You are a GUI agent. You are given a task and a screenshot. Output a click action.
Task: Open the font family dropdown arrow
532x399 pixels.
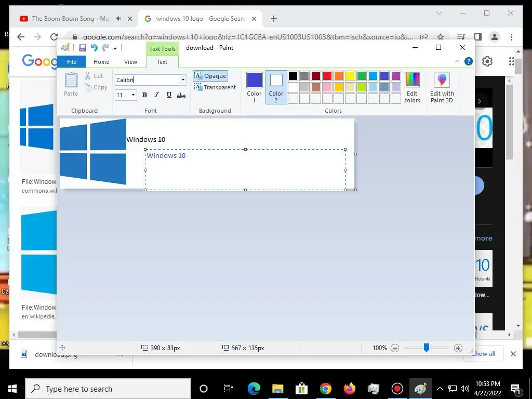click(183, 80)
